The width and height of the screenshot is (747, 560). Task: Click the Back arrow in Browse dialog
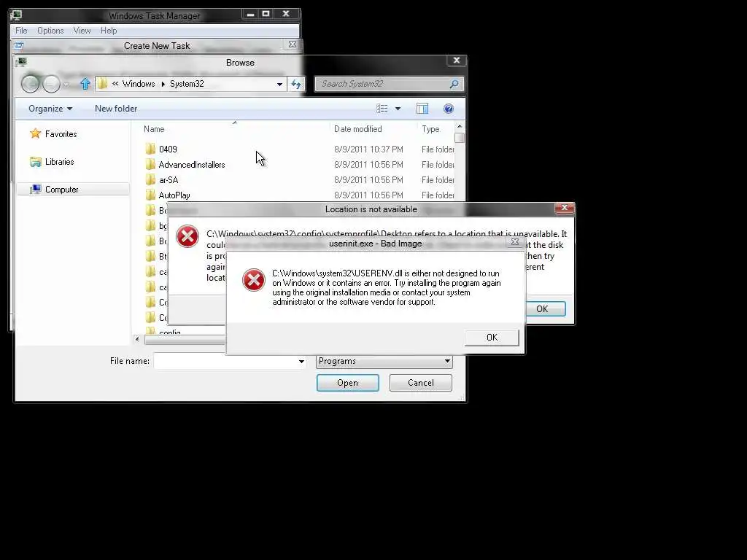click(x=30, y=85)
